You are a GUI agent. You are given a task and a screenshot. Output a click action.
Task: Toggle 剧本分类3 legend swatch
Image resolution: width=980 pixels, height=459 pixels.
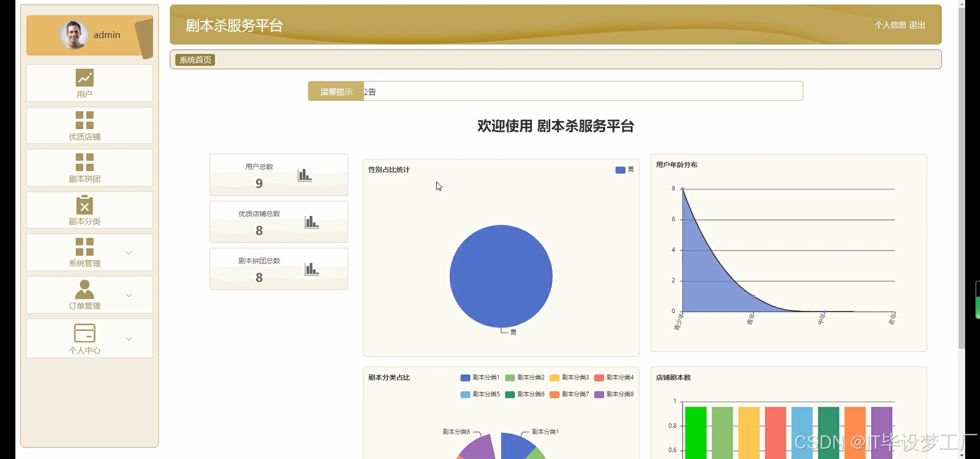coord(554,378)
